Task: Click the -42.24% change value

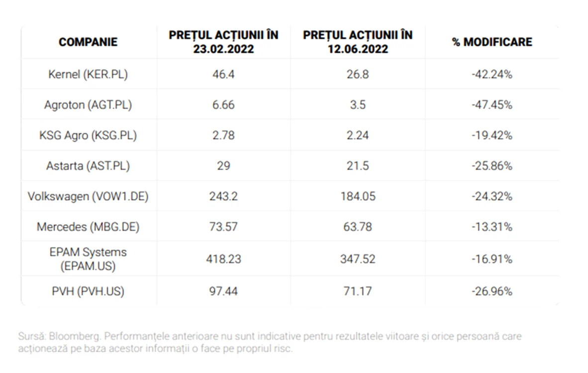Action: (492, 74)
